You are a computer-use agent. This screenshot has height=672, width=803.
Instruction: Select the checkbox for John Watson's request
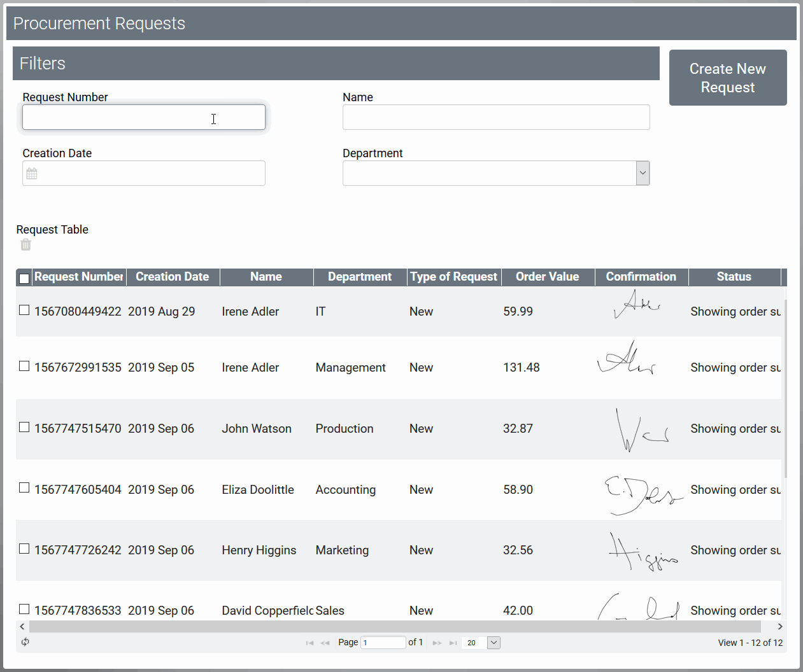pos(24,428)
